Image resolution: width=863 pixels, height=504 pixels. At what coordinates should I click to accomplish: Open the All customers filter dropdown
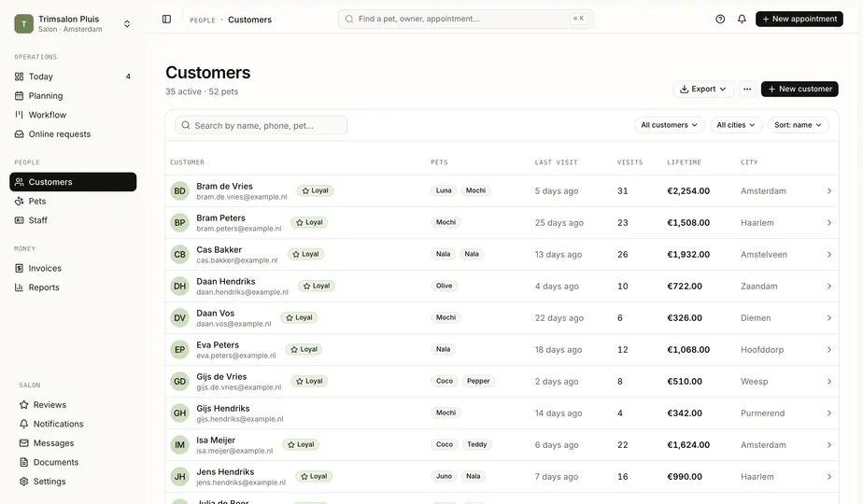[x=670, y=125]
